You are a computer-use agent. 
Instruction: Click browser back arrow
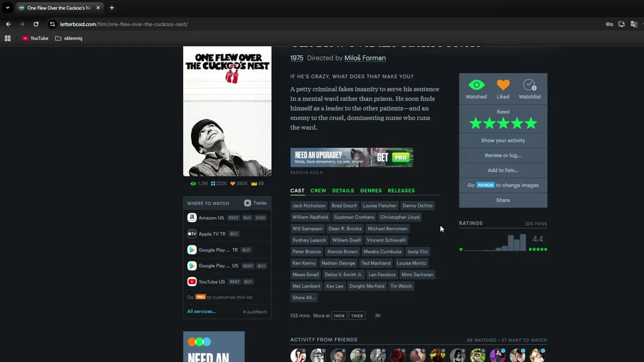pyautogui.click(x=8, y=24)
